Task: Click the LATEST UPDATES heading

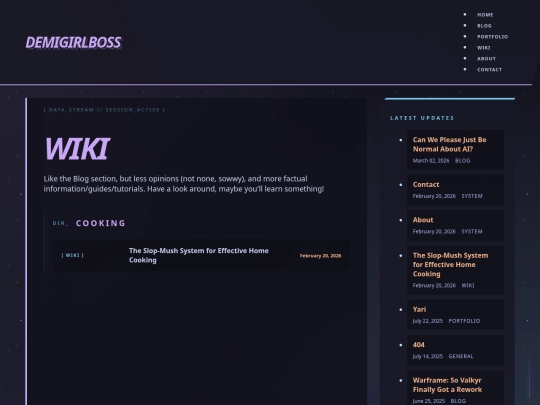Action: (x=422, y=118)
